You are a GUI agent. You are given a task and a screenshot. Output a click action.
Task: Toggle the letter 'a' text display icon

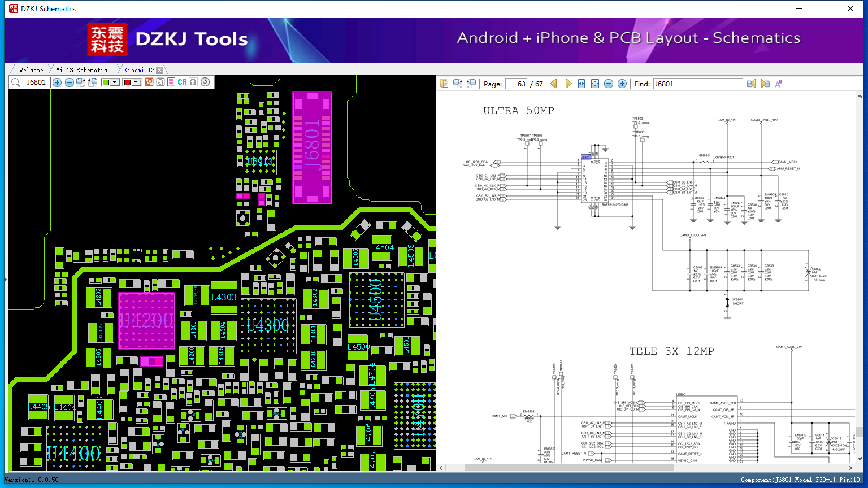click(x=160, y=82)
